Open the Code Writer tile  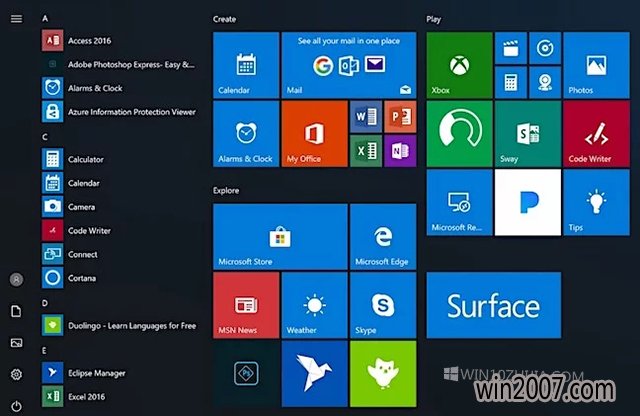597,134
